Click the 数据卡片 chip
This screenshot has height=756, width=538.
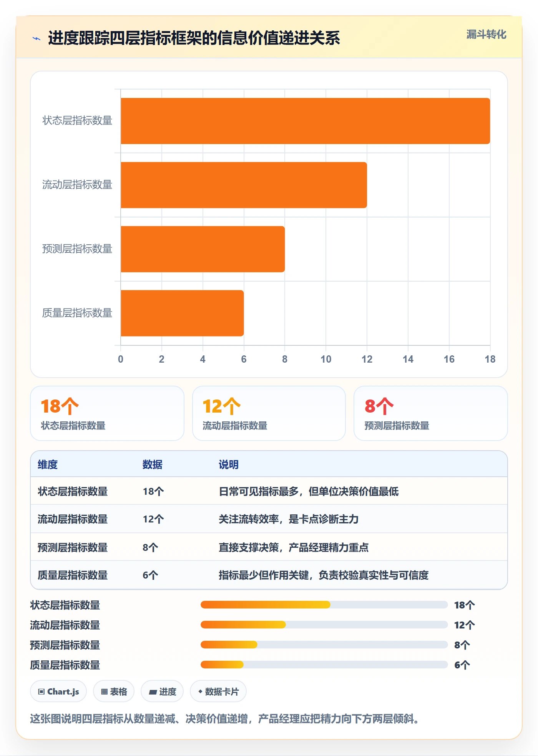pos(218,691)
